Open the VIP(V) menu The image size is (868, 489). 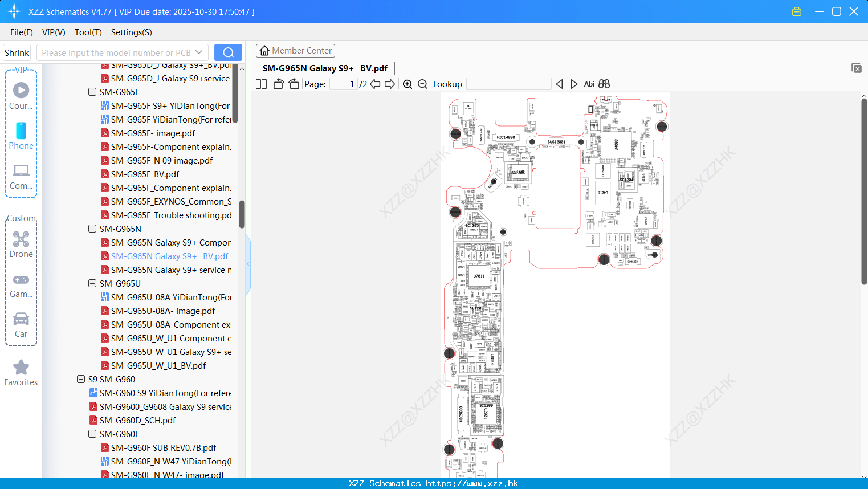[x=54, y=32]
